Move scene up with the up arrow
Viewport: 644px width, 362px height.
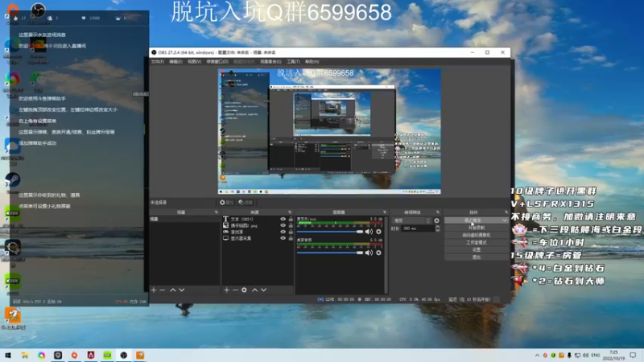(173, 290)
